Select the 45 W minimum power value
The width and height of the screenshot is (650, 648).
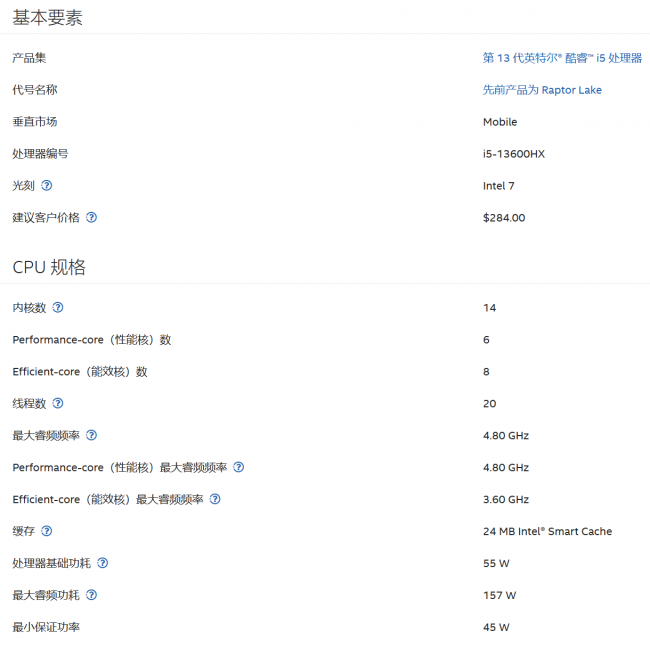click(x=496, y=627)
